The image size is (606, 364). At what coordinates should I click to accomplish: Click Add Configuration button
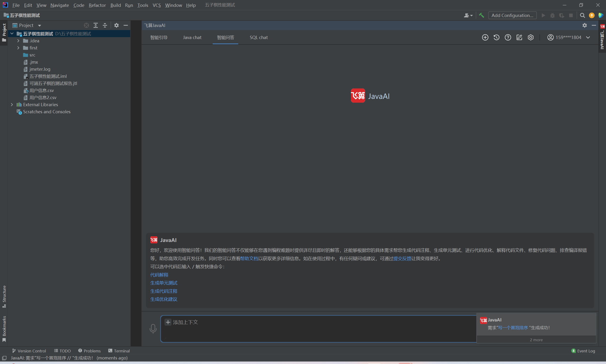[x=512, y=15]
